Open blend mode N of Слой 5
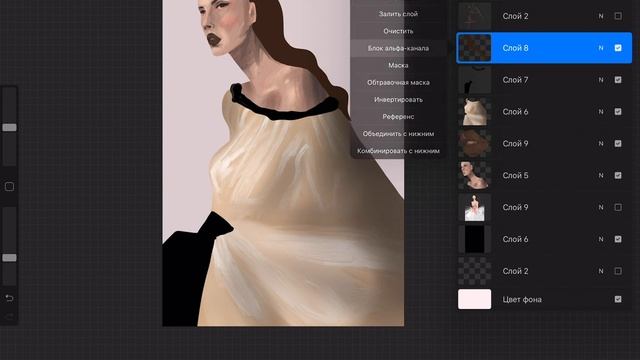Image resolution: width=640 pixels, height=360 pixels. coord(601,176)
